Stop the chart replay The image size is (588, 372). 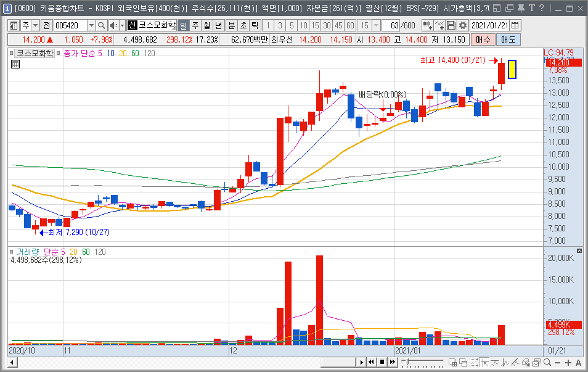pos(382,362)
